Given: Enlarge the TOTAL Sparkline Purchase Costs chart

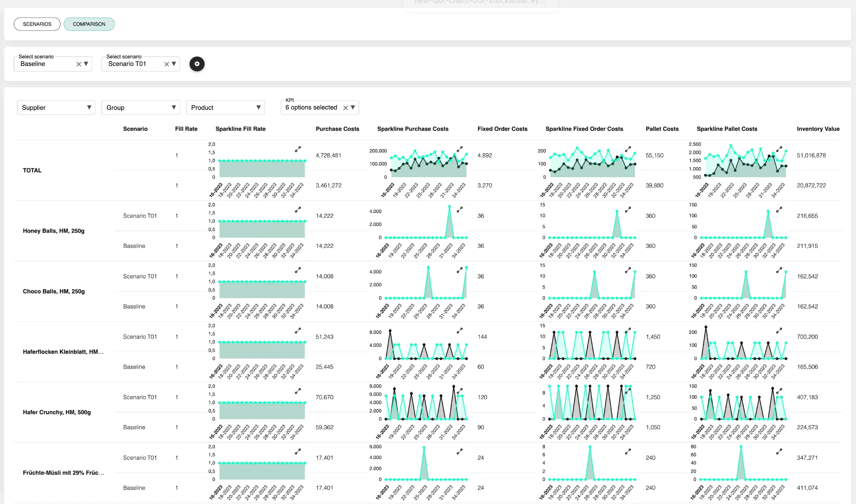Looking at the screenshot, I should pyautogui.click(x=461, y=149).
